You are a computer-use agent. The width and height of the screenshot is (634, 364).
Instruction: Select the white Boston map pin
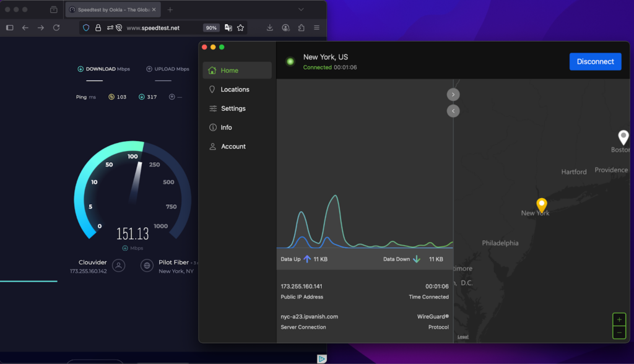(623, 137)
